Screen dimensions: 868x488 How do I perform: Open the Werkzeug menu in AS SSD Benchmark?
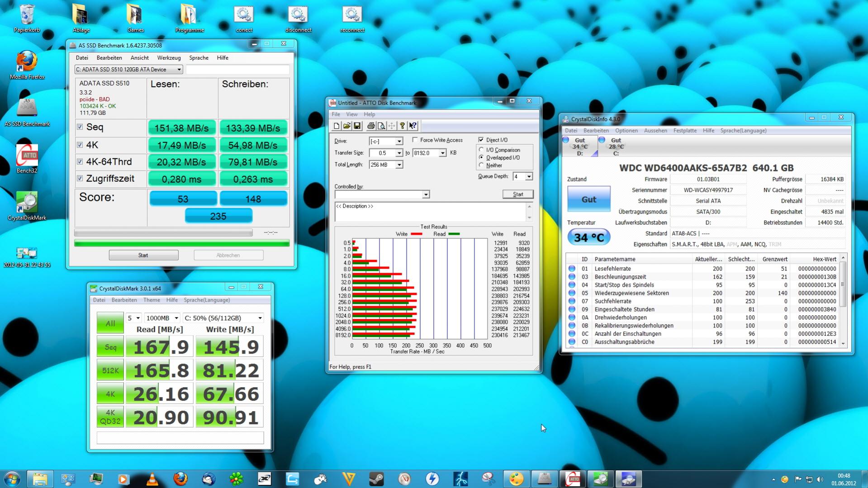(x=169, y=58)
